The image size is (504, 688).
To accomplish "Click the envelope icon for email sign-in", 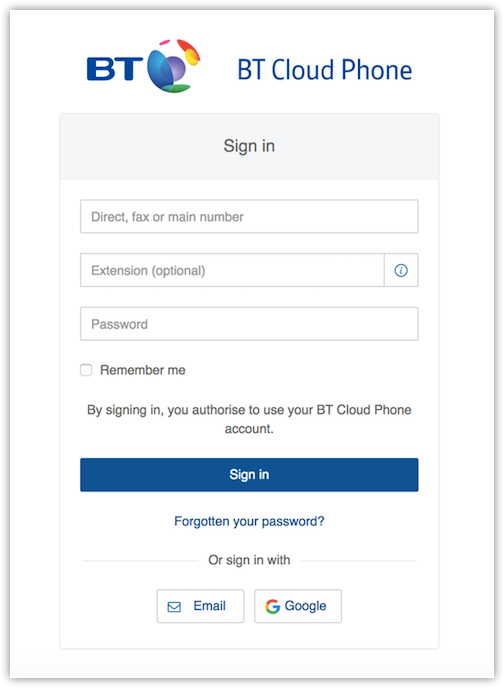I will coord(174,606).
